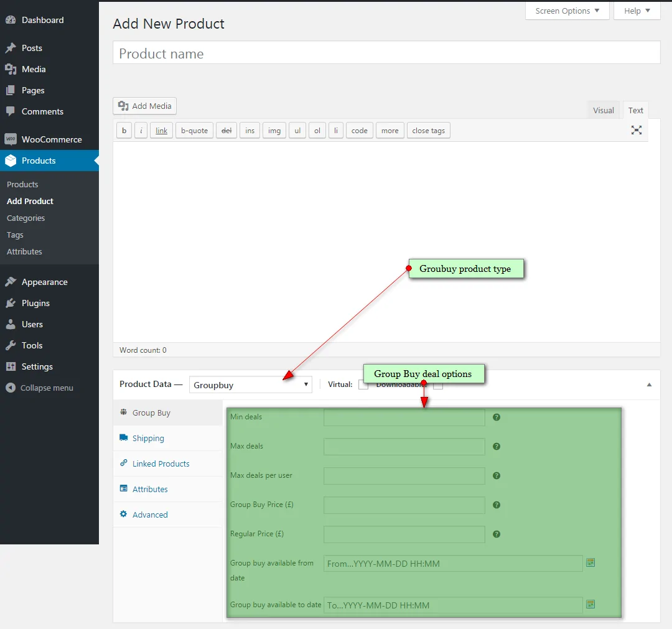Switch to the Visual editor tab
This screenshot has height=629, width=672.
click(x=603, y=110)
